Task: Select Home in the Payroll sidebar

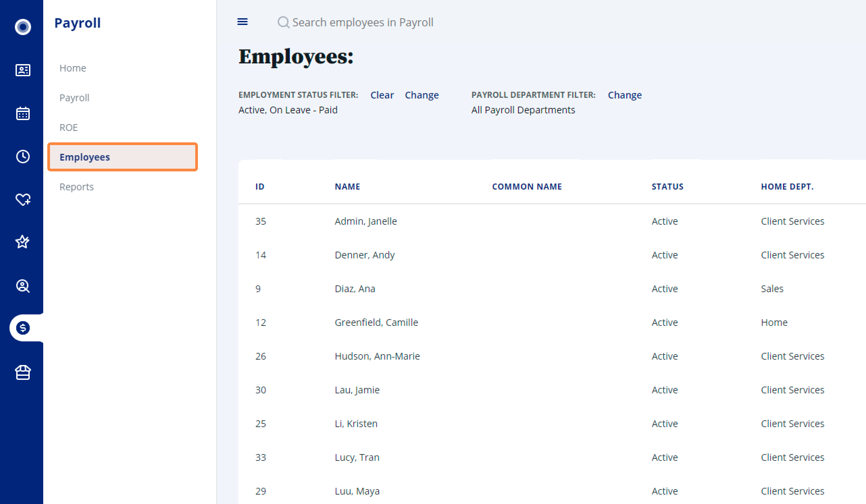Action: [x=73, y=67]
